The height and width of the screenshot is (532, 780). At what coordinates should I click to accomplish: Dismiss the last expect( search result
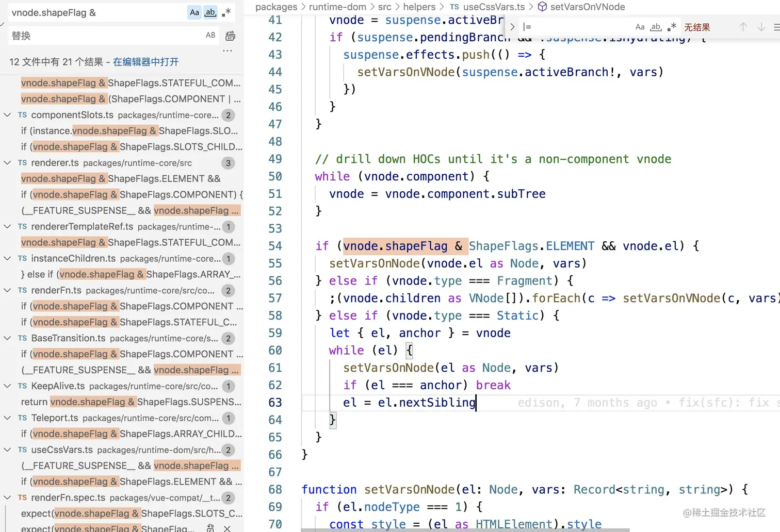point(227,528)
